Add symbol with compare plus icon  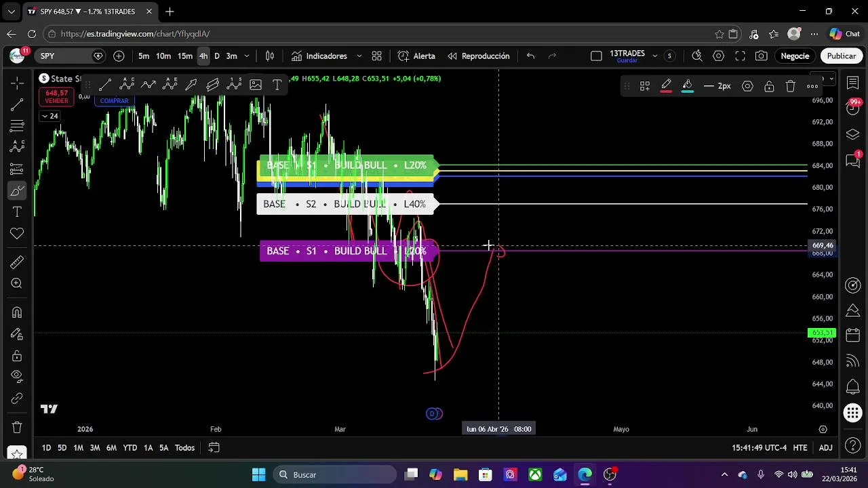click(x=119, y=56)
